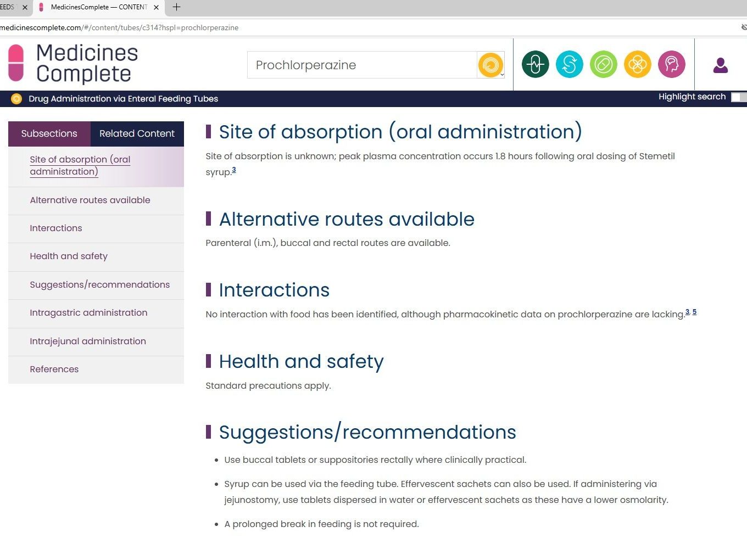Image resolution: width=747 pixels, height=560 pixels.
Task: Click the pink head with brain icon
Action: (x=671, y=65)
